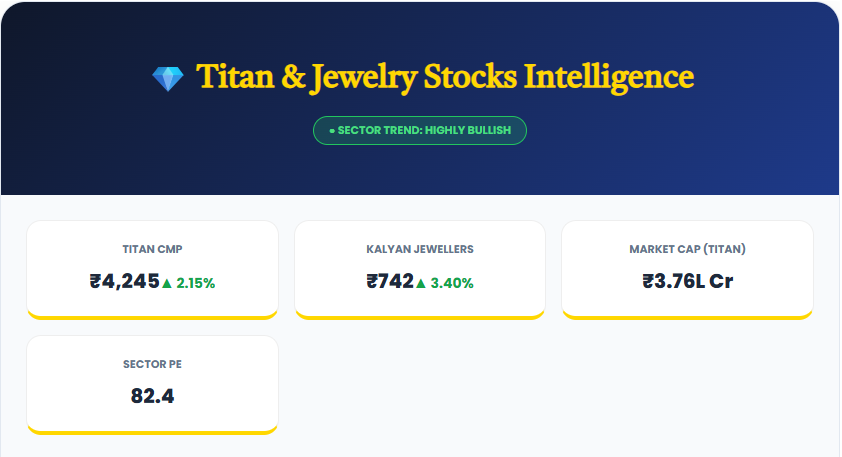Click the ₹4,245 Titan price value
The width and height of the screenshot is (842, 457).
tap(124, 281)
